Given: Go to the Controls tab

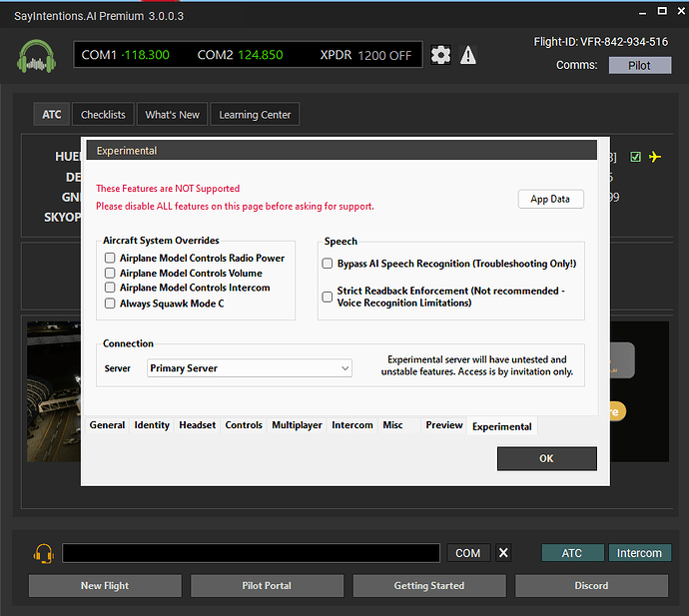Looking at the screenshot, I should click(x=244, y=425).
